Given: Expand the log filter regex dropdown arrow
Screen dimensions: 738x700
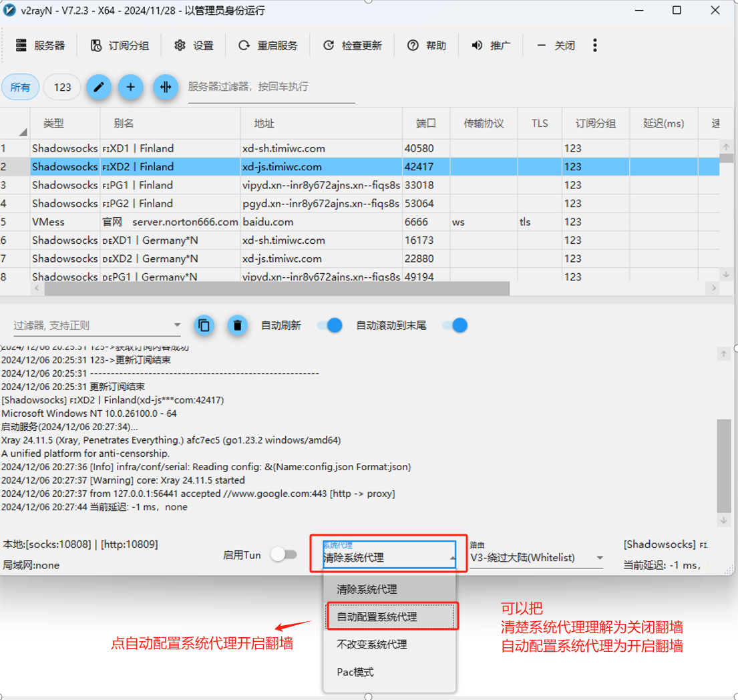Looking at the screenshot, I should (177, 325).
